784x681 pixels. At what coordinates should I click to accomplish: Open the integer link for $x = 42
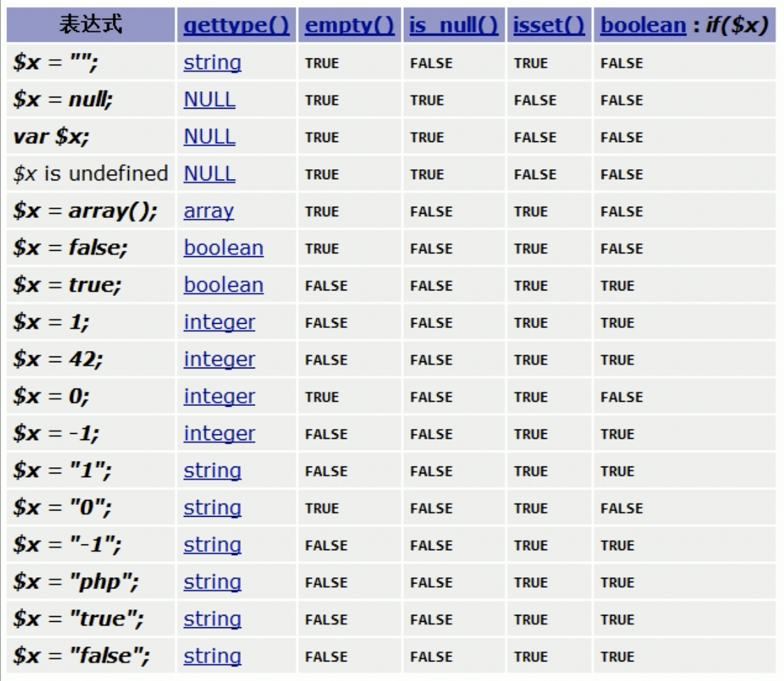pyautogui.click(x=219, y=359)
